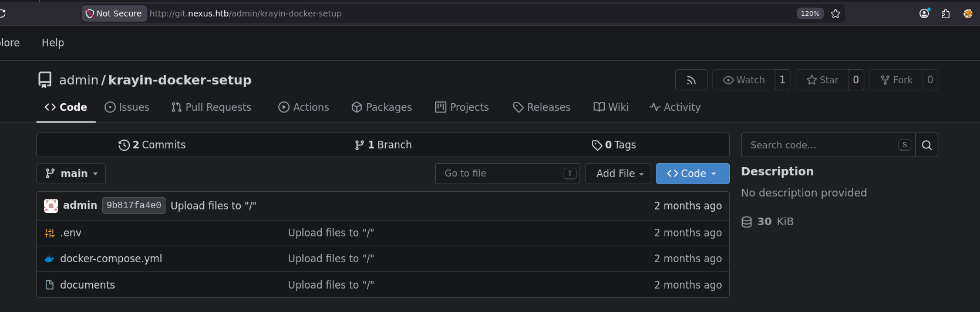Bookmark this page with the star icon
This screenshot has height=312, width=980.
[836, 13]
